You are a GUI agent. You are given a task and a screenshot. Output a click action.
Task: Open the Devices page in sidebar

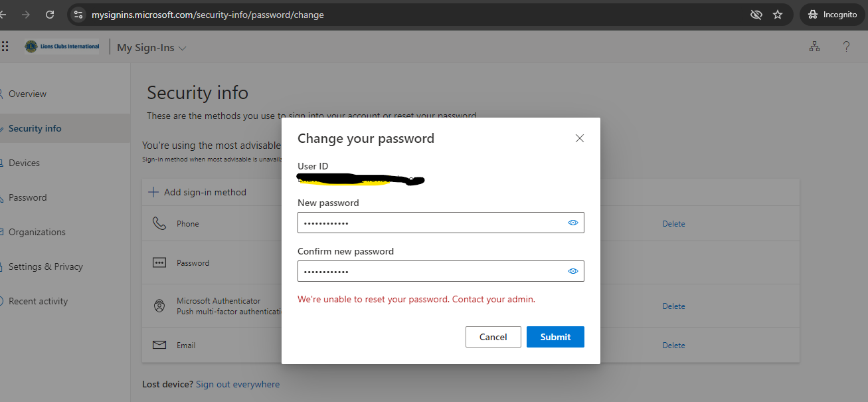[24, 163]
